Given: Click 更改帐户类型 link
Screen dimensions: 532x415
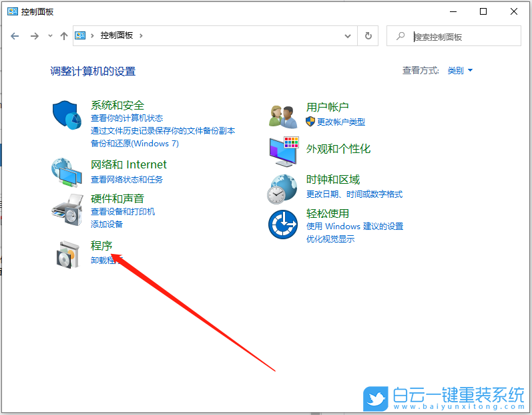Looking at the screenshot, I should point(341,122).
